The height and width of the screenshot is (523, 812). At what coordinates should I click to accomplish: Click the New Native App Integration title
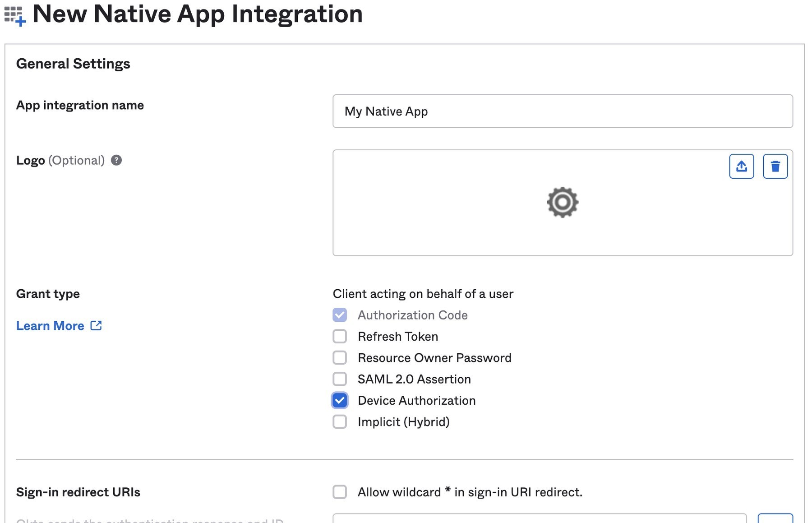198,14
